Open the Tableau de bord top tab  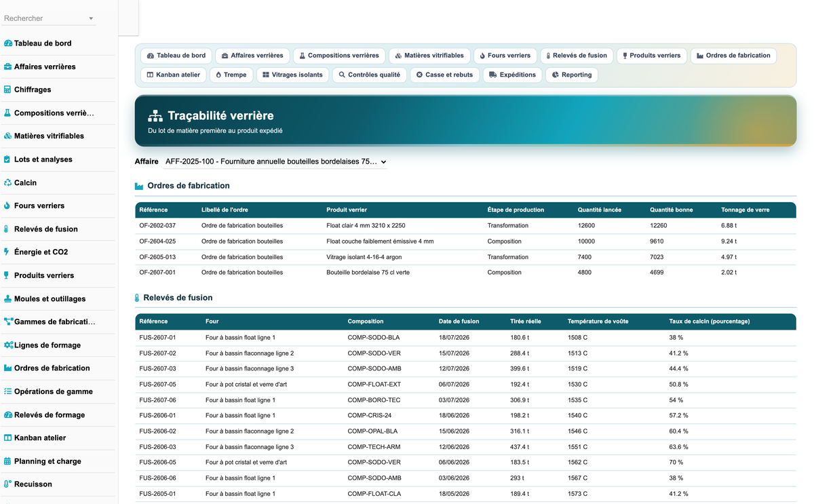[176, 56]
